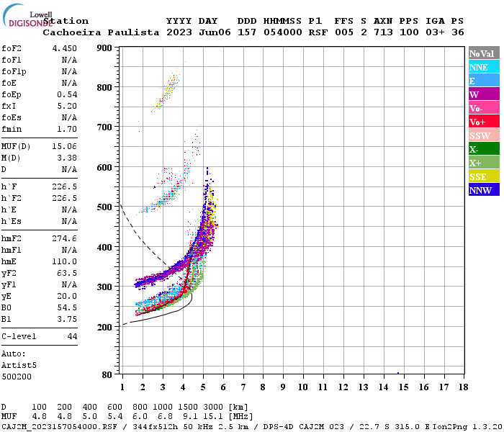The height and width of the screenshot is (432, 504).
Task: Click the Jun06 date in header
Action: point(215,32)
